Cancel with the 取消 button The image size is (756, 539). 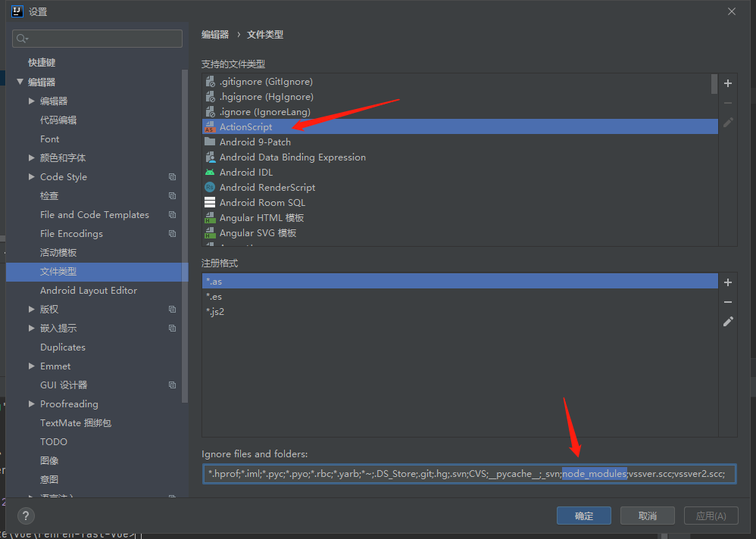pos(648,516)
